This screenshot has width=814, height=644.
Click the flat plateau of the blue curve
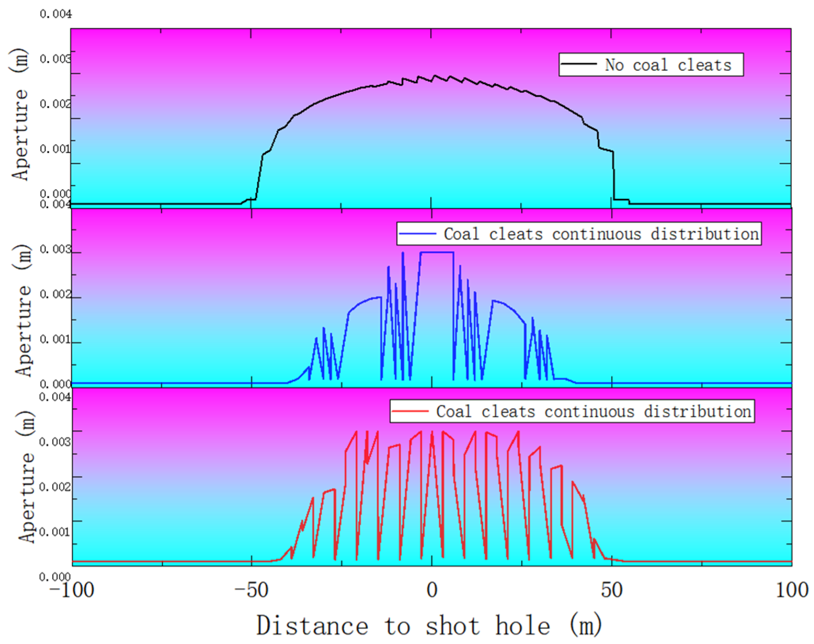coord(437,252)
